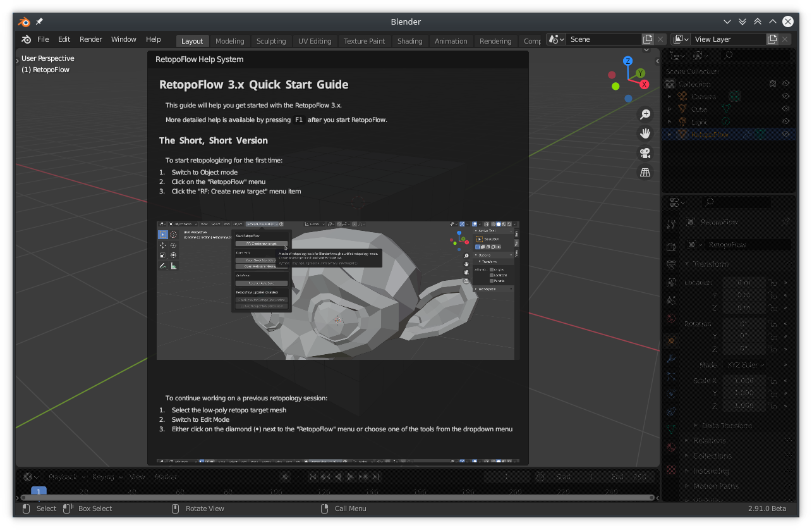Open the Object properties tab
Screen dimensions: 812x530
[671, 341]
